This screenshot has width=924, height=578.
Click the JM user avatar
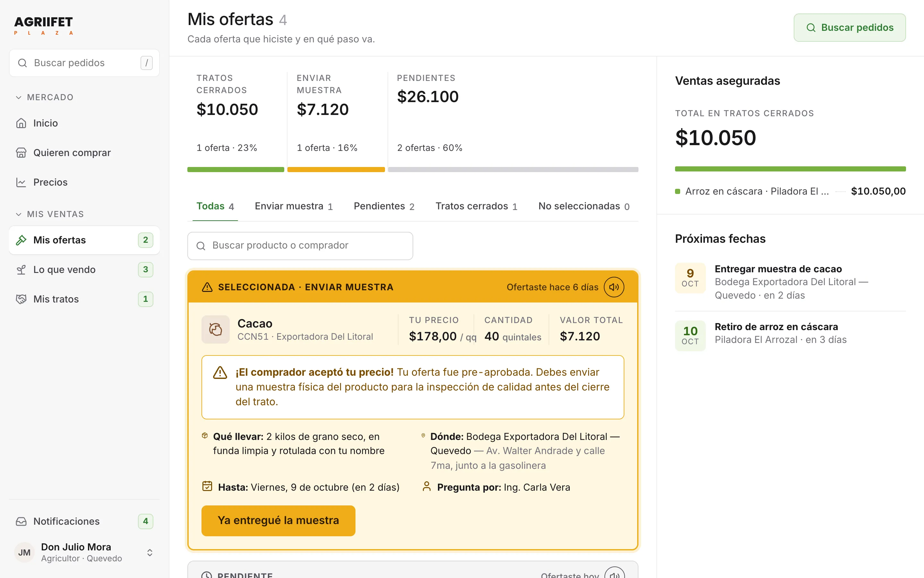24,552
